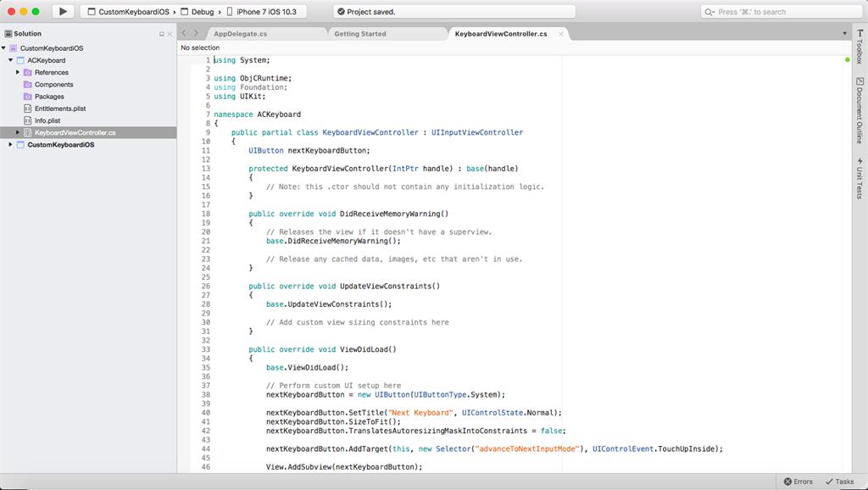Switch to the Getting Started tab

[x=360, y=34]
